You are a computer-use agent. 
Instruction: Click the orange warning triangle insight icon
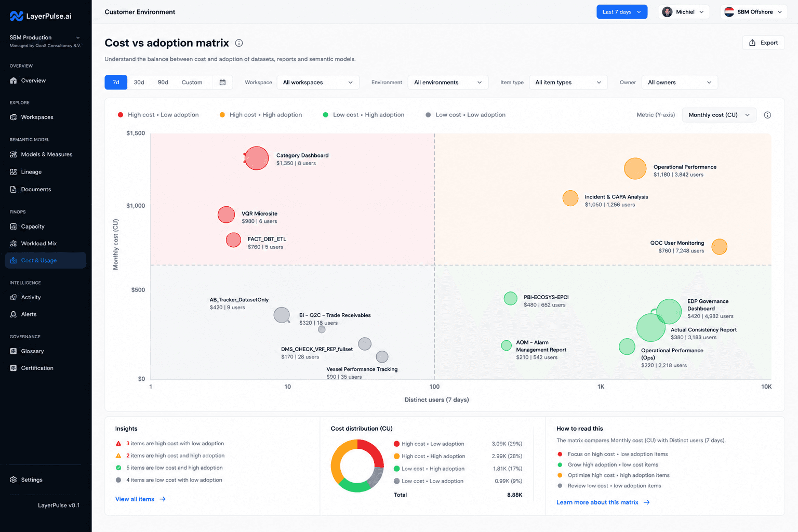coord(118,456)
